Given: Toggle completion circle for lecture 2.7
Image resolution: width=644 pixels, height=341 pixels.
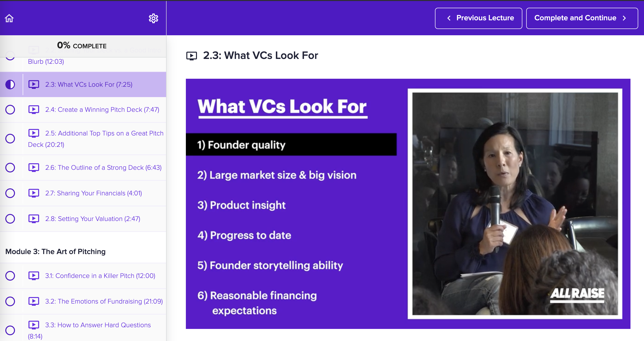Looking at the screenshot, I should pos(10,193).
